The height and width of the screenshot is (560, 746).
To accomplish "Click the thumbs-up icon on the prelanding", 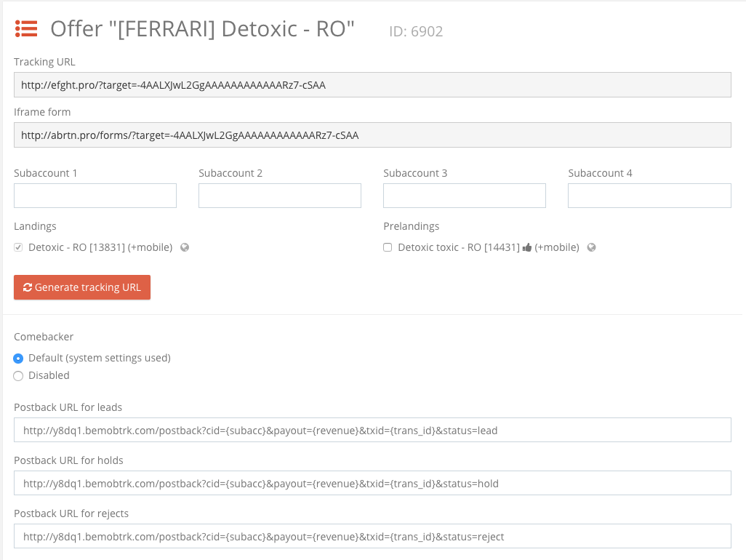I will coord(526,247).
